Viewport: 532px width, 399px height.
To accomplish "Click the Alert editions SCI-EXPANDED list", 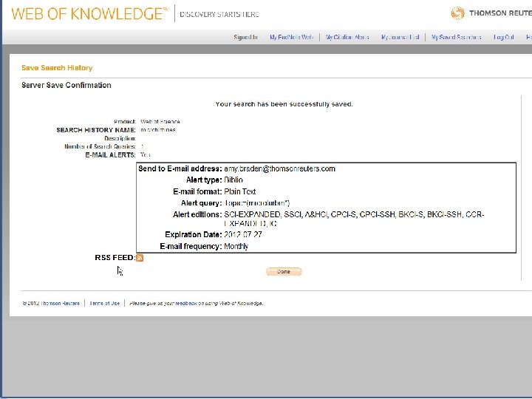I will pyautogui.click(x=354, y=219).
